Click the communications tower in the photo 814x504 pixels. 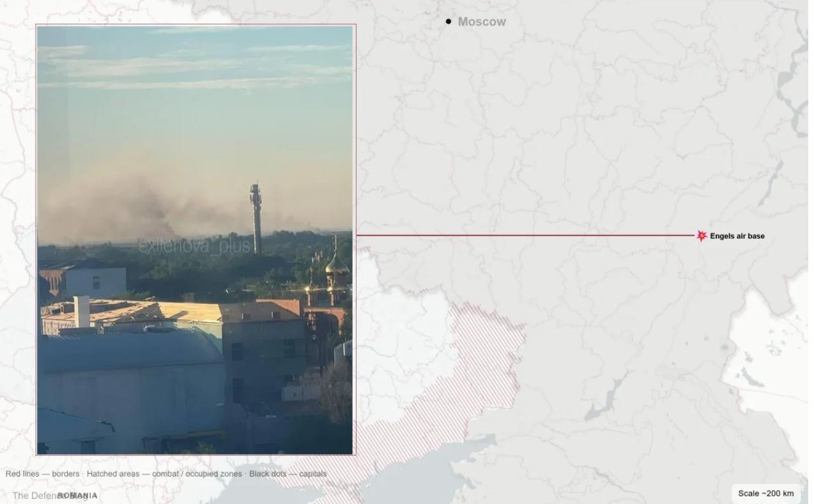[x=256, y=218]
